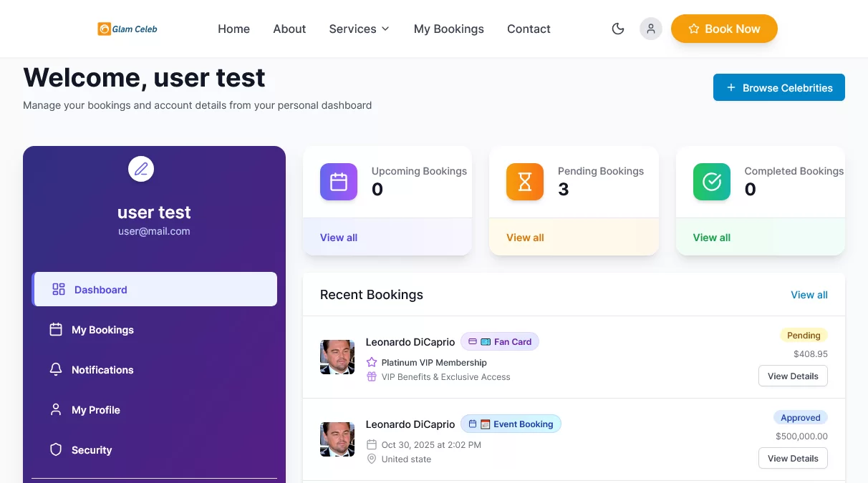
Task: View Details of the Event Booking
Action: point(792,458)
